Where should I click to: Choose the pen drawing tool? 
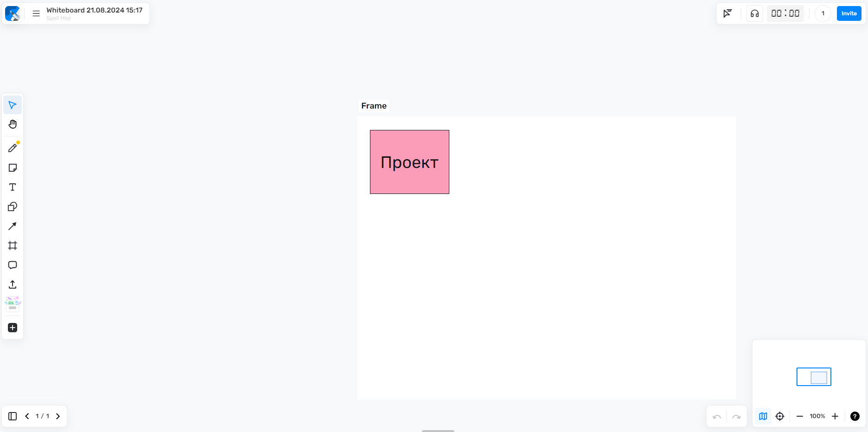coord(13,148)
